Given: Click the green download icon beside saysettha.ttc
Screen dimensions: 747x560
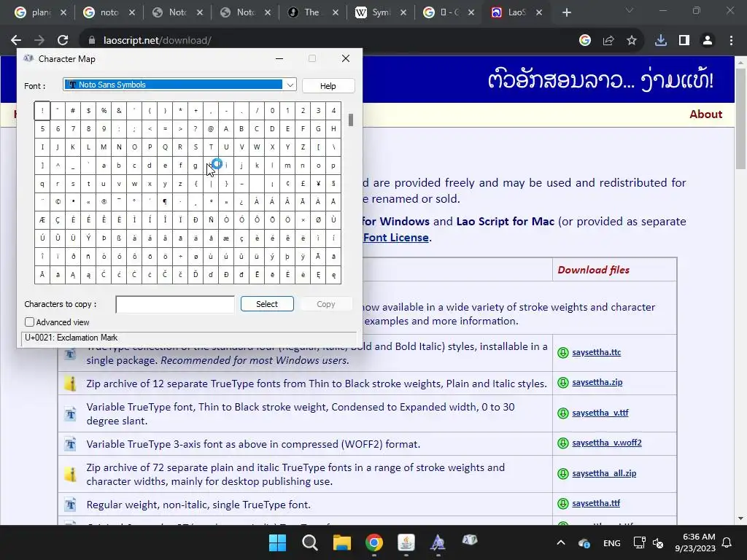Looking at the screenshot, I should [563, 352].
